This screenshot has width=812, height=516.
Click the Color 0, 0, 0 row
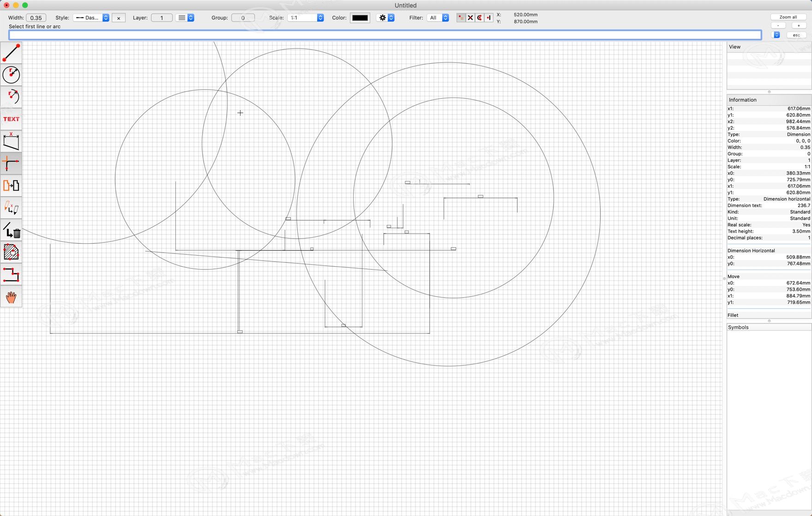[x=769, y=141]
